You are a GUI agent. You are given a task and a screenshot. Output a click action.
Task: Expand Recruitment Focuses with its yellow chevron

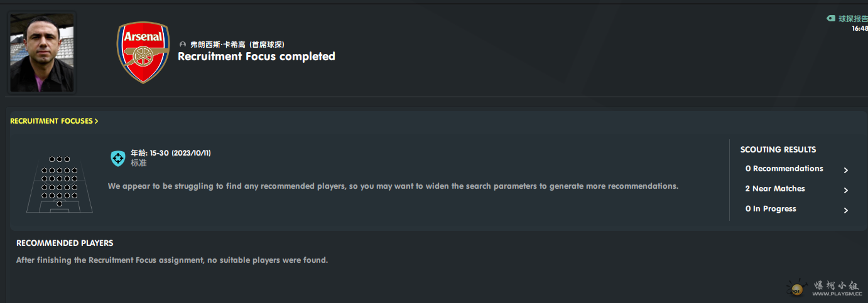[x=96, y=121]
